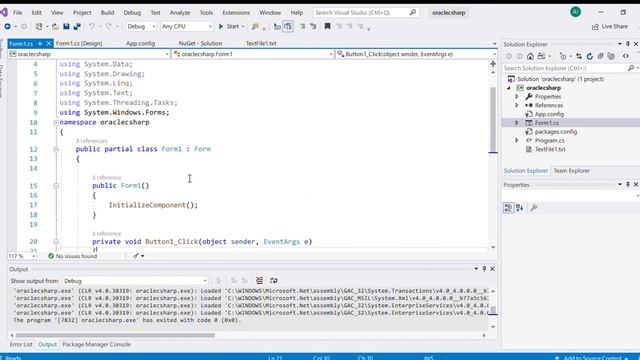The width and height of the screenshot is (640, 360).
Task: Switch to the Form1.cs [Design] tab
Action: click(x=79, y=43)
